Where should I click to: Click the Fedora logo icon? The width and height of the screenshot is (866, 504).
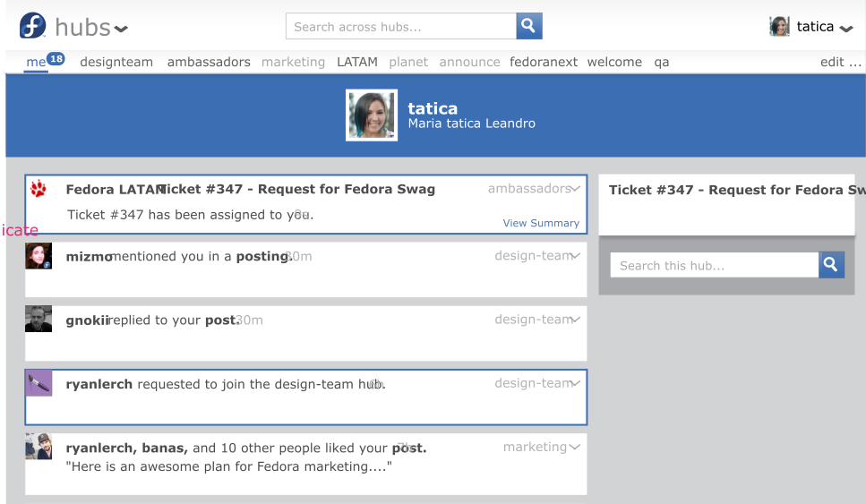(32, 25)
